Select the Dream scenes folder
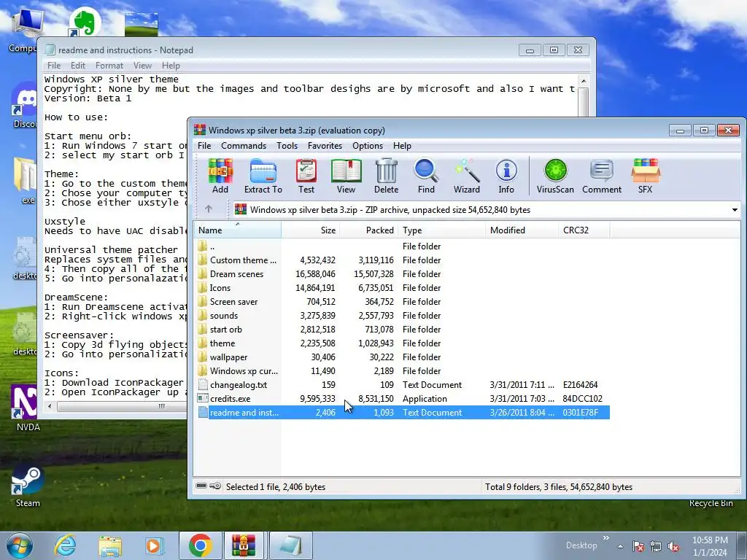 402,274
